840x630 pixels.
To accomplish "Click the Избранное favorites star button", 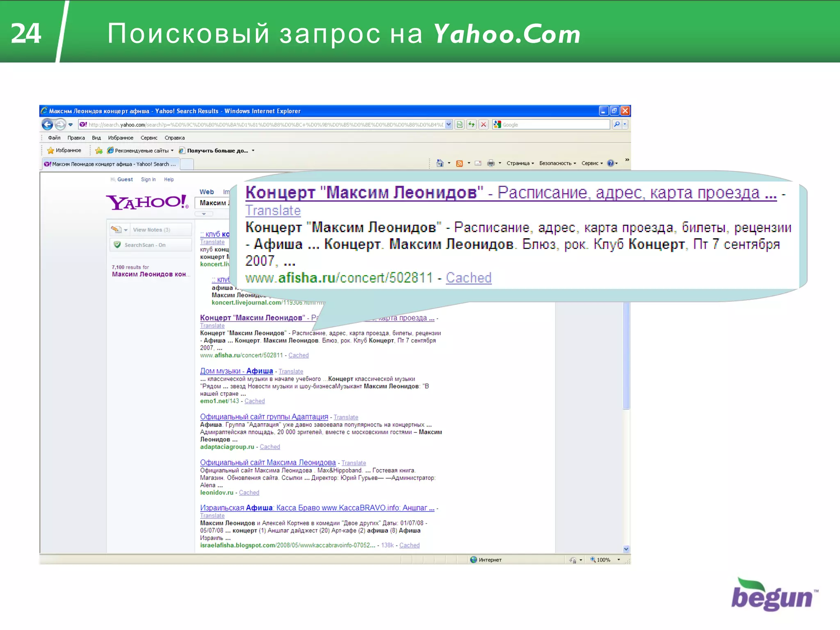I will tap(64, 151).
